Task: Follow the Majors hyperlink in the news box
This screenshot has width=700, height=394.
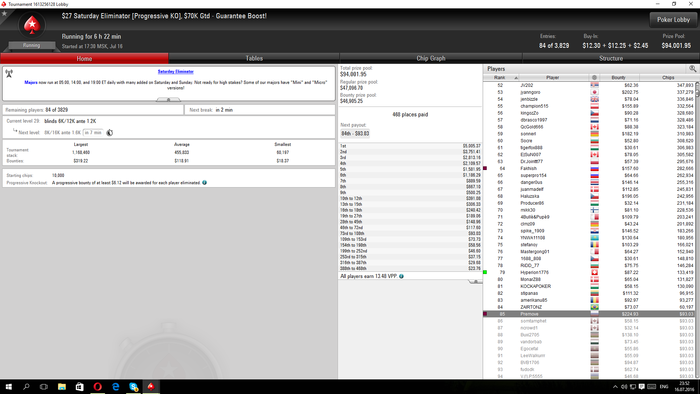Action: coord(31,83)
